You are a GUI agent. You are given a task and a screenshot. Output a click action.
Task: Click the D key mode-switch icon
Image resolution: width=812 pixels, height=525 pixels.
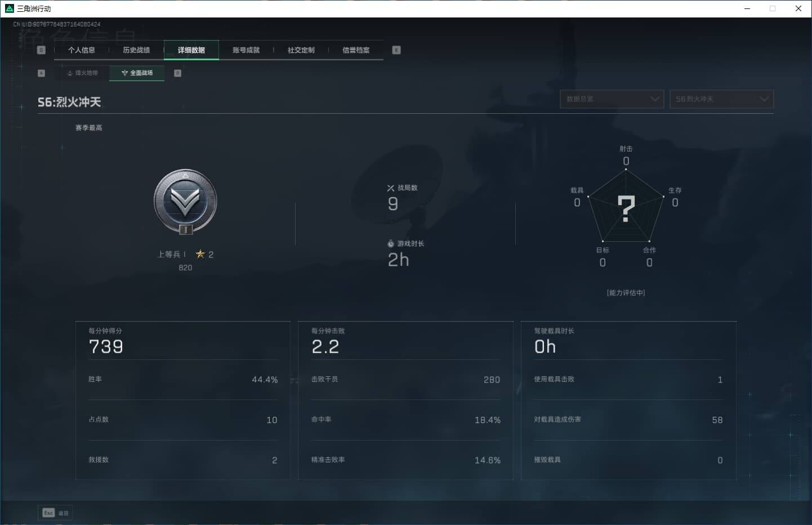pyautogui.click(x=178, y=73)
